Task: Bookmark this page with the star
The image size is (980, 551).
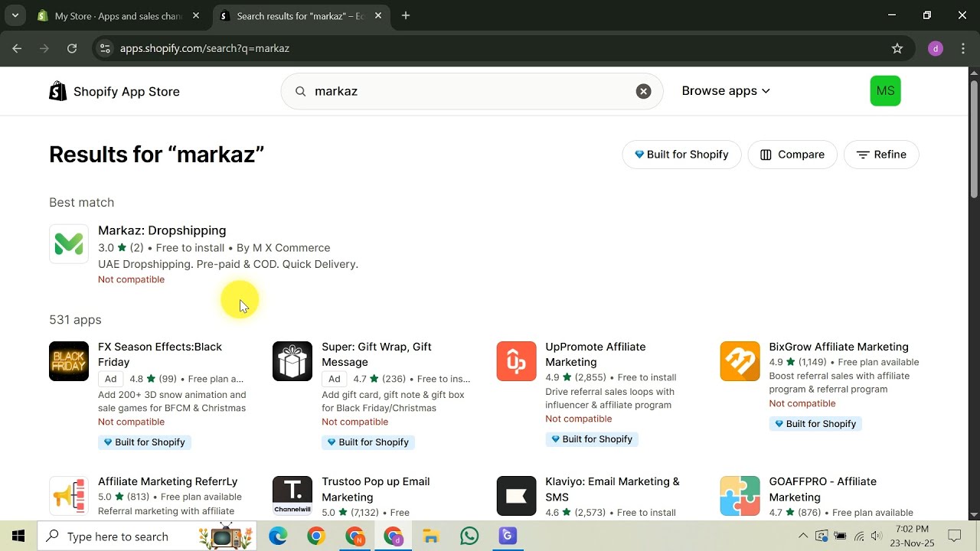Action: [897, 48]
